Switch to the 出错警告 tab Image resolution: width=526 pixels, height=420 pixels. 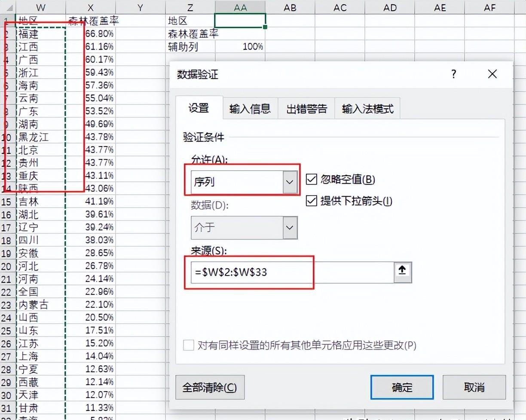click(x=307, y=109)
